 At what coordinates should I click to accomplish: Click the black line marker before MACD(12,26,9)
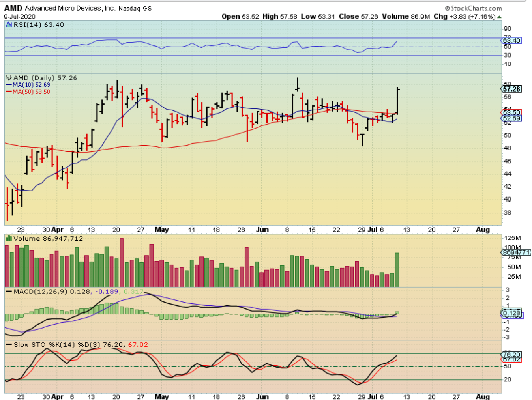9,292
